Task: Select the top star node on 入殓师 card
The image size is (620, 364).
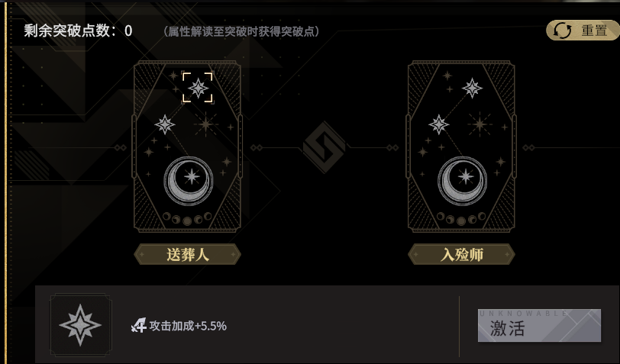Action: [x=472, y=88]
